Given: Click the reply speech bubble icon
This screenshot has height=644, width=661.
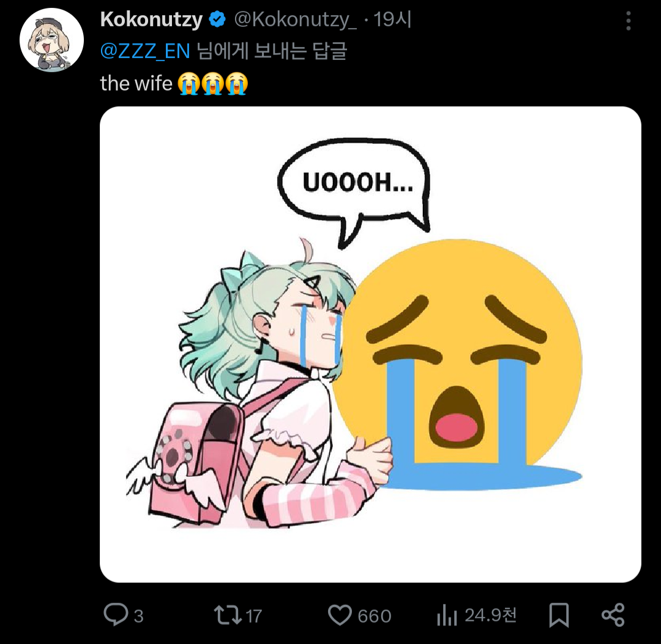Looking at the screenshot, I should [115, 615].
